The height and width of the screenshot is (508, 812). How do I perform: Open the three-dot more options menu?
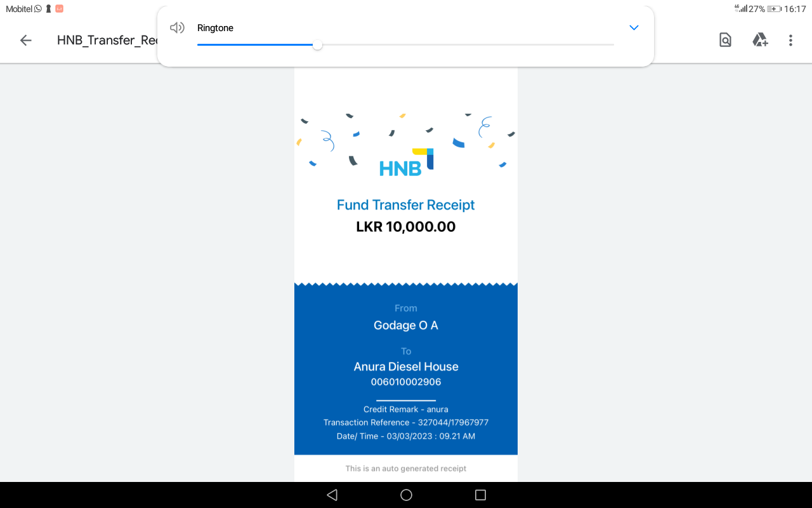tap(790, 41)
